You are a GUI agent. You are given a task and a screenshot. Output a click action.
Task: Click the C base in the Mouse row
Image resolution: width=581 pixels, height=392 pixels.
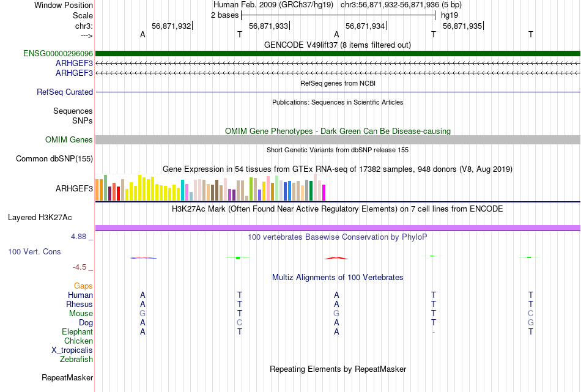(531, 314)
